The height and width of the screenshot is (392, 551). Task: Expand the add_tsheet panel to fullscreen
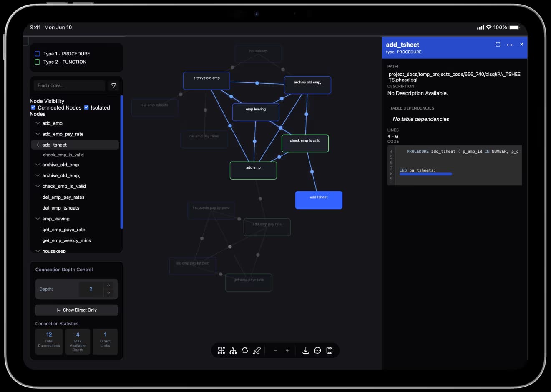click(x=498, y=44)
